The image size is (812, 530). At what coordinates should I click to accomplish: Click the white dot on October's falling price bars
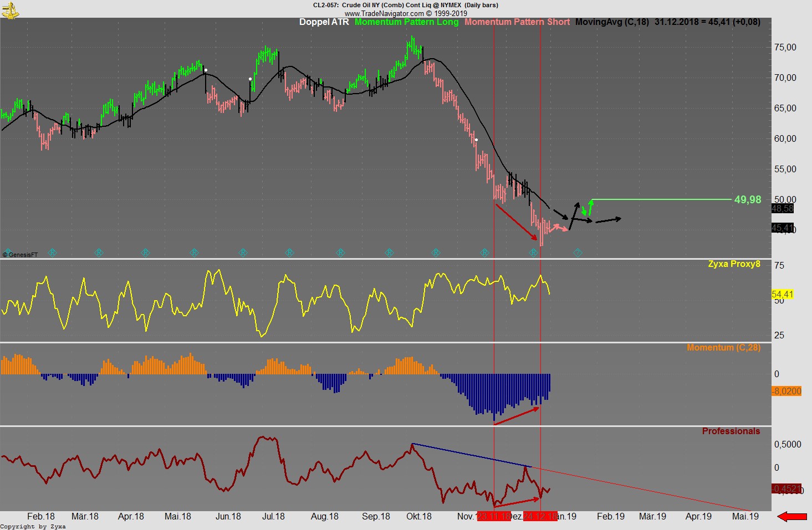(476, 140)
